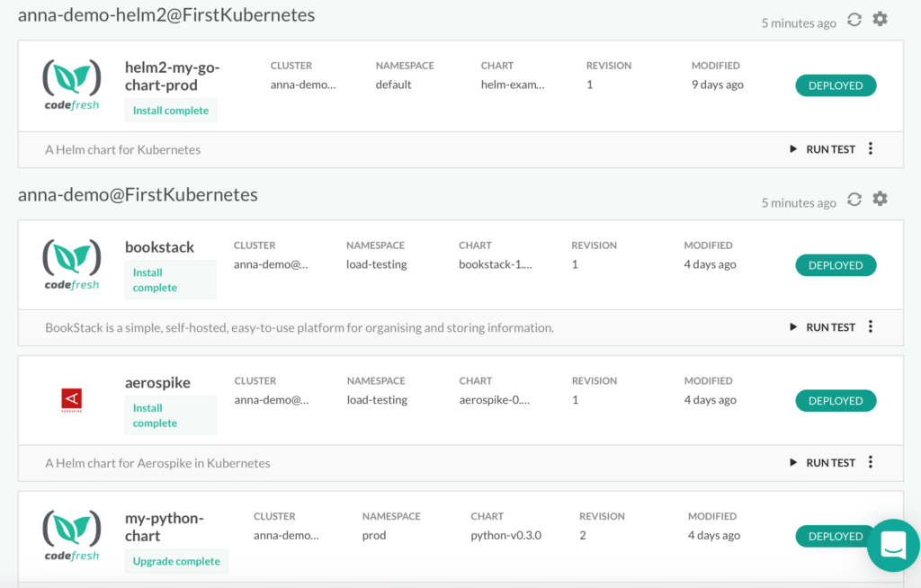This screenshot has height=588, width=921.
Task: Refresh the anna-demo@FirstKubernetes cluster releases
Action: coord(854,200)
